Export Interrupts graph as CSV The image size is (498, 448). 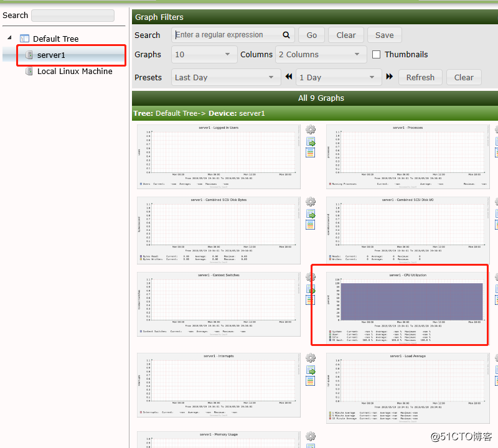[311, 370]
